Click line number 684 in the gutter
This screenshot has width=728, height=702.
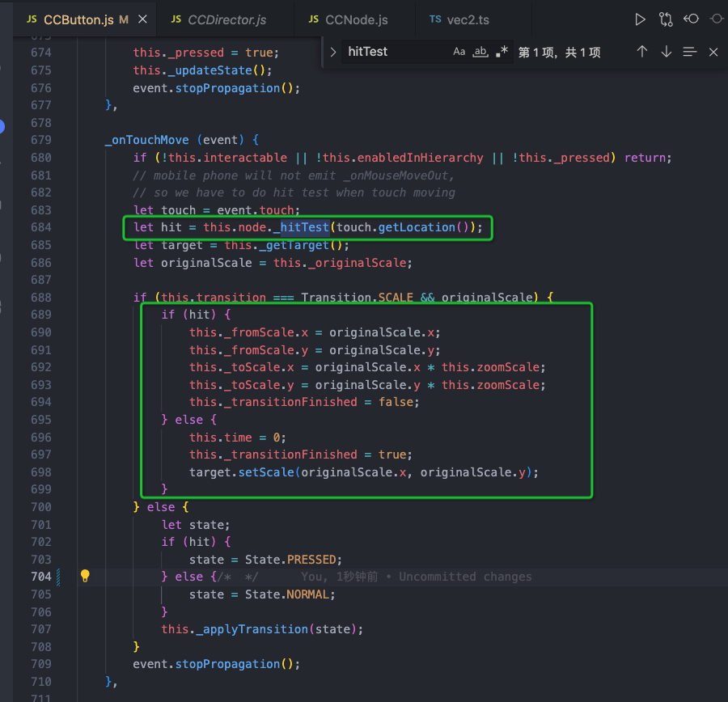(41, 227)
